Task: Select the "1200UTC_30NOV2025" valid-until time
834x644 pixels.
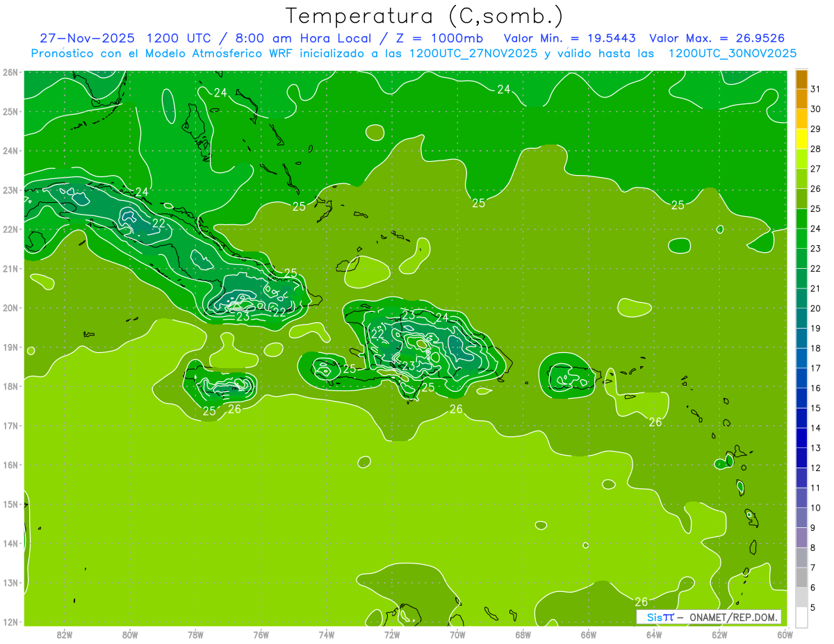Action: click(x=733, y=53)
